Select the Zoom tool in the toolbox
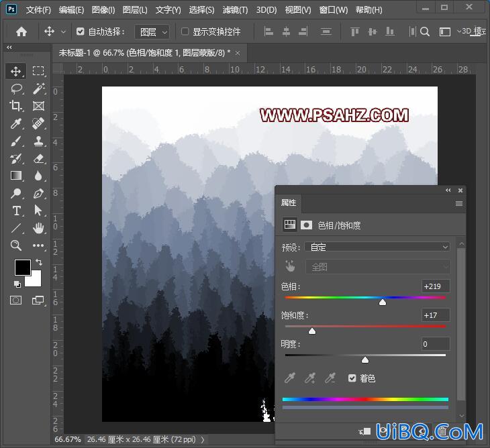 tap(15, 245)
